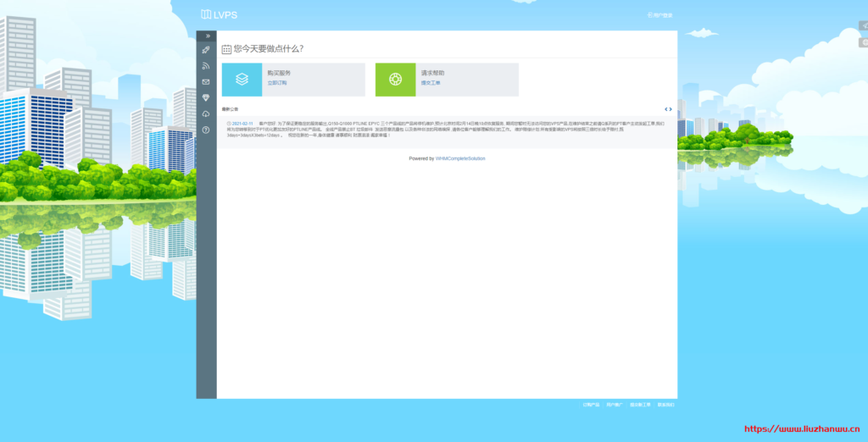The height and width of the screenshot is (442, 868).
Task: Follow the WHMCompleteSolution link
Action: point(460,159)
